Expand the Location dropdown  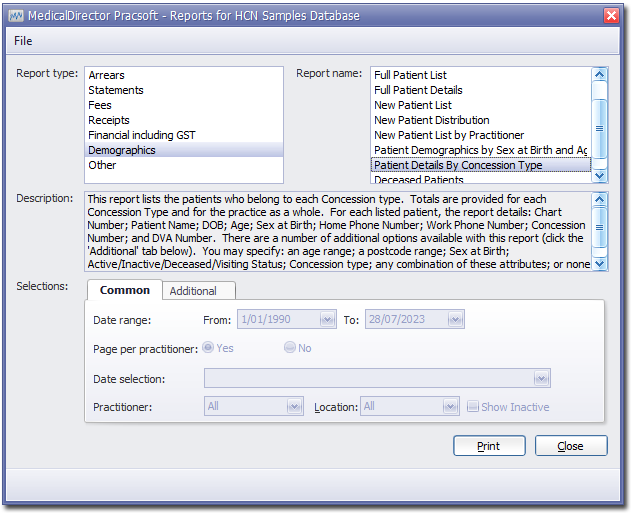point(451,407)
